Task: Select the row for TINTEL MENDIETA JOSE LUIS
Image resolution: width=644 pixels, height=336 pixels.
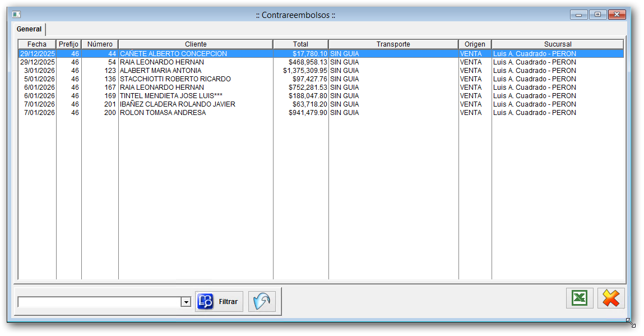Action: pyautogui.click(x=171, y=96)
